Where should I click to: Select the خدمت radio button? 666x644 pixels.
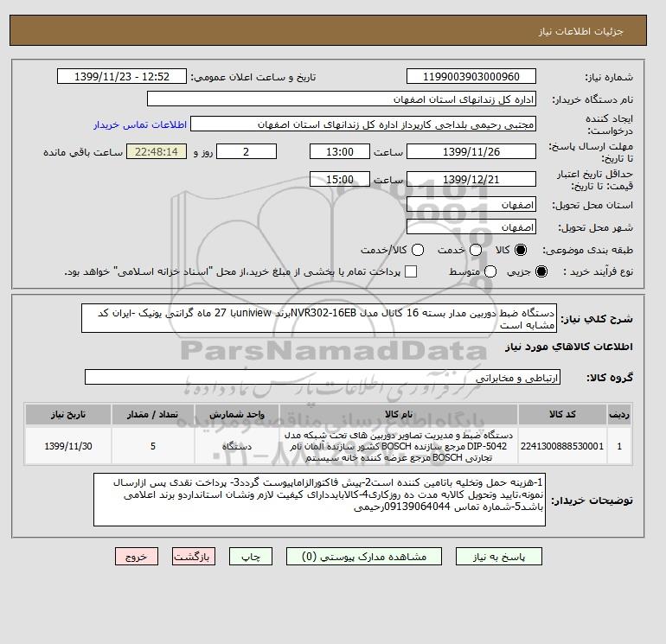(x=476, y=250)
